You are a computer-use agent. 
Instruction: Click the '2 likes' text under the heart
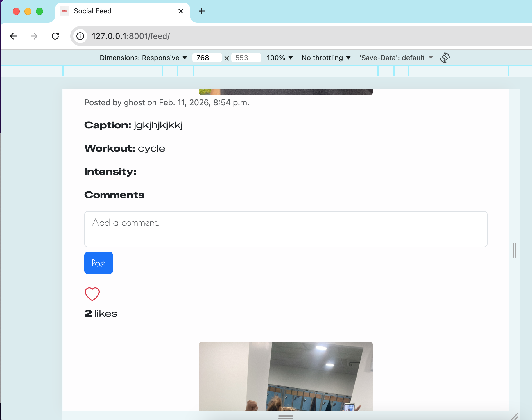point(101,314)
